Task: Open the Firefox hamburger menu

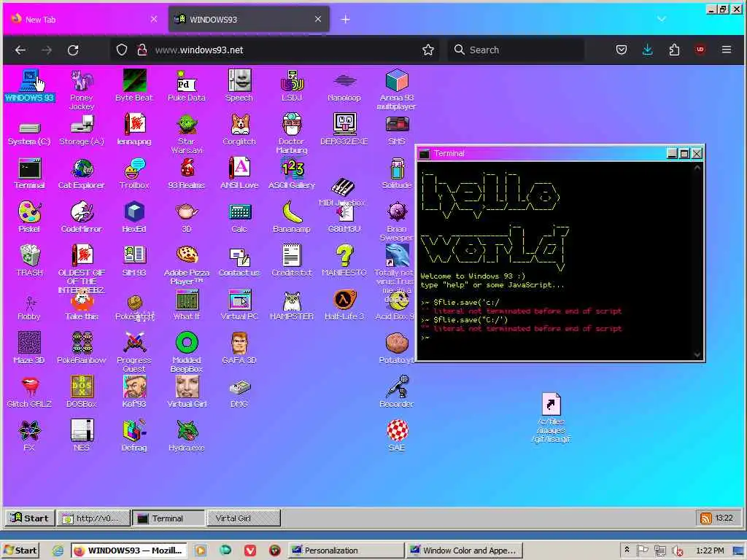Action: (726, 50)
